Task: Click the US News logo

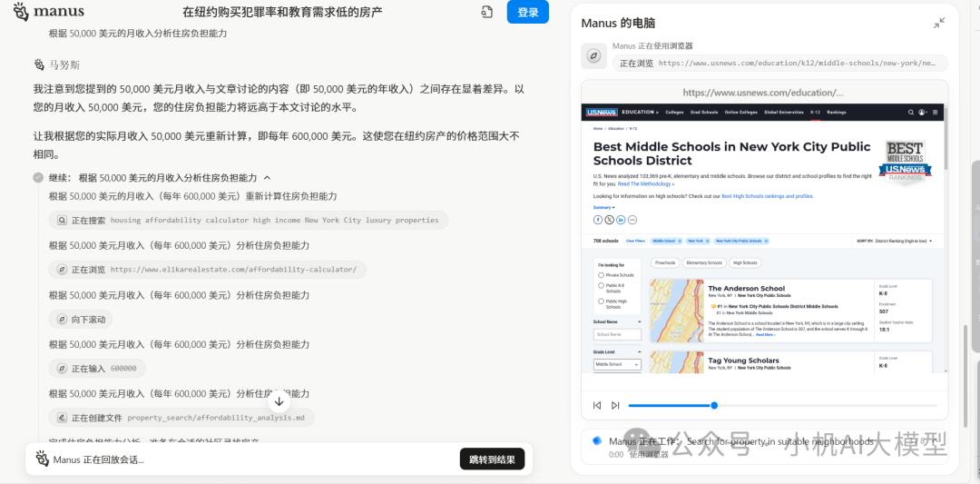Action: (602, 113)
